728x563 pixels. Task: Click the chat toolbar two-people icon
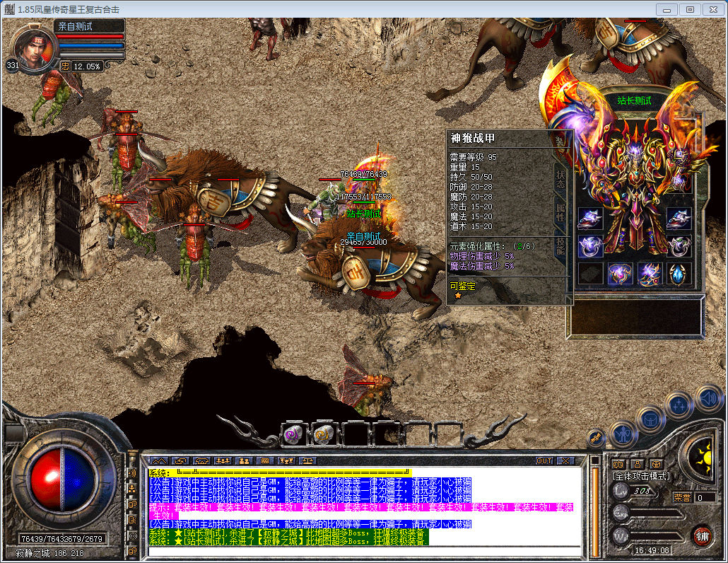[x=245, y=461]
